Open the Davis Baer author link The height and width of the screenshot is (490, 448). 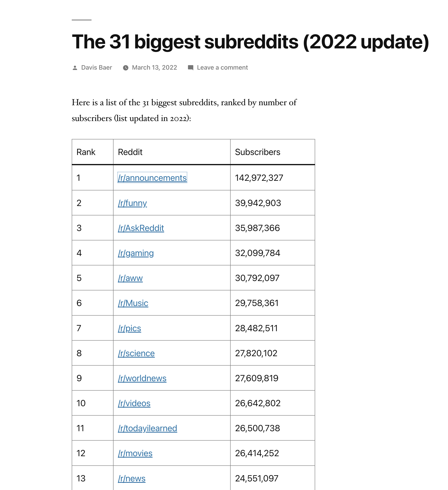96,68
